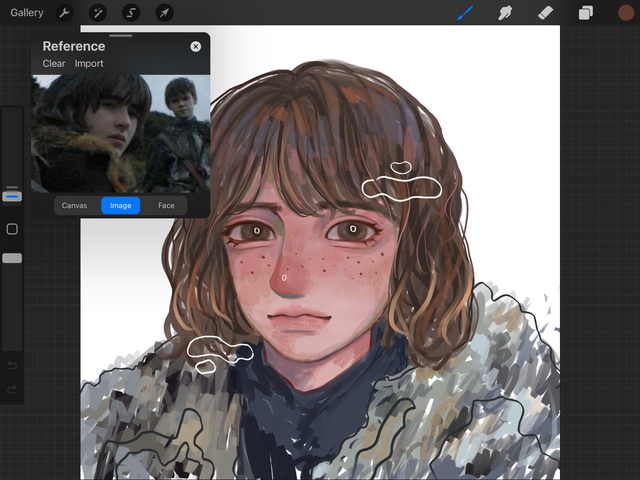Open the Layers panel
The width and height of the screenshot is (640, 480).
(586, 13)
